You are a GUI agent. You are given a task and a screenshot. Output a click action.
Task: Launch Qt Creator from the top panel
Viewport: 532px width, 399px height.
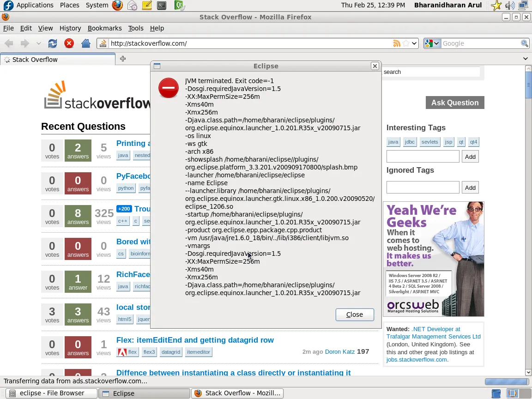(179, 5)
